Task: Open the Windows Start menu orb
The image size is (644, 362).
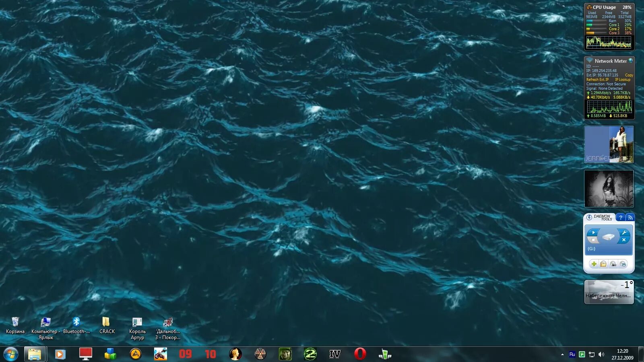Action: (11, 354)
